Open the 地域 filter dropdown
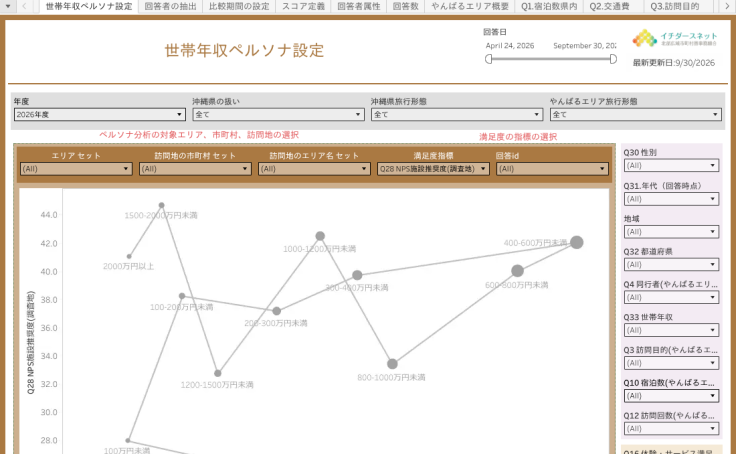Image resolution: width=736 pixels, height=454 pixels. [671, 232]
